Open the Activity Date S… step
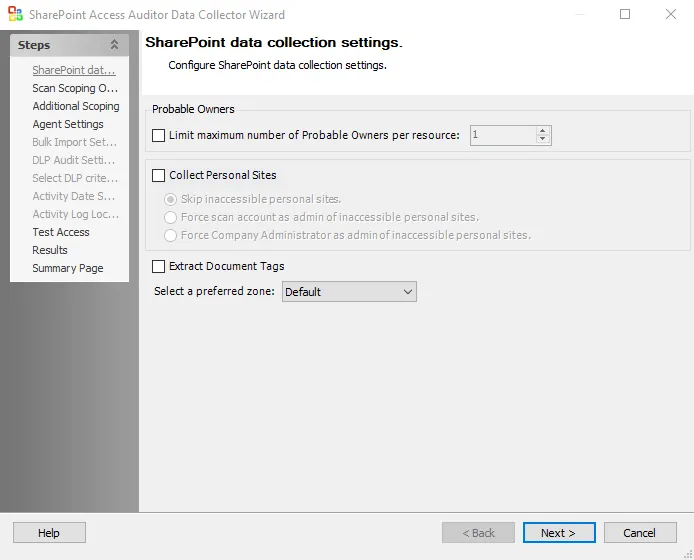The width and height of the screenshot is (694, 560). (x=73, y=196)
